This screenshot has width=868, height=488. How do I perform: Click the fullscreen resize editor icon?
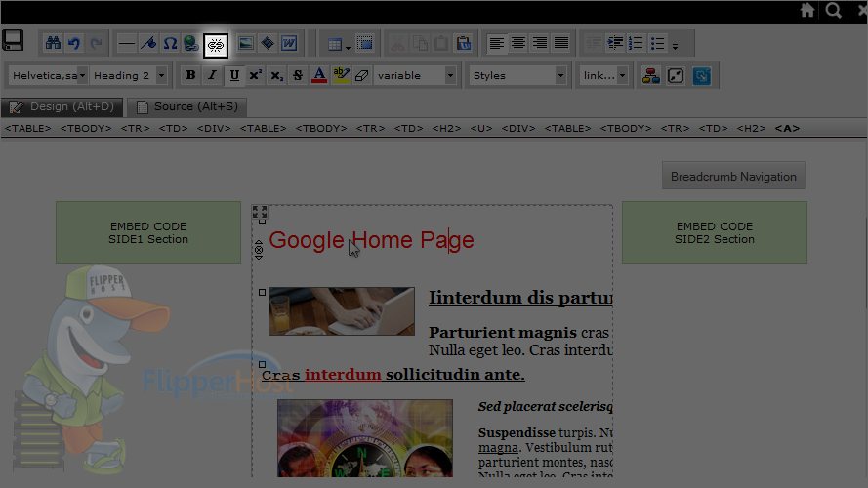676,75
